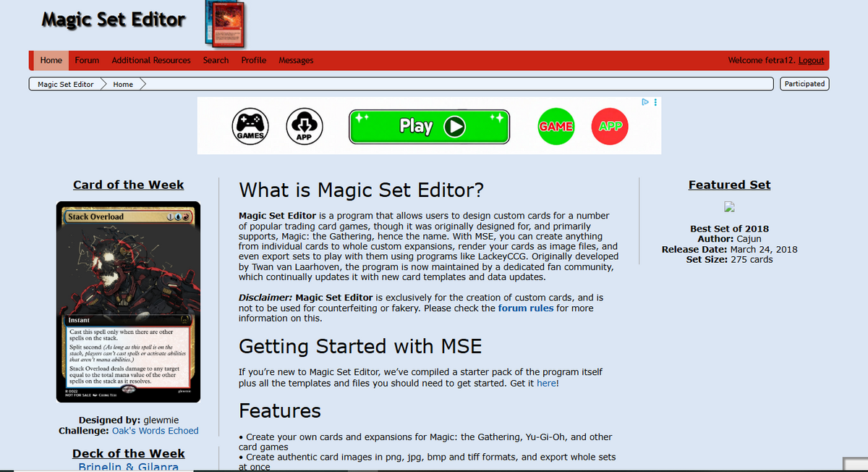Click the Magic Set Editor card logo image
The width and height of the screenshot is (868, 472).
(225, 24)
